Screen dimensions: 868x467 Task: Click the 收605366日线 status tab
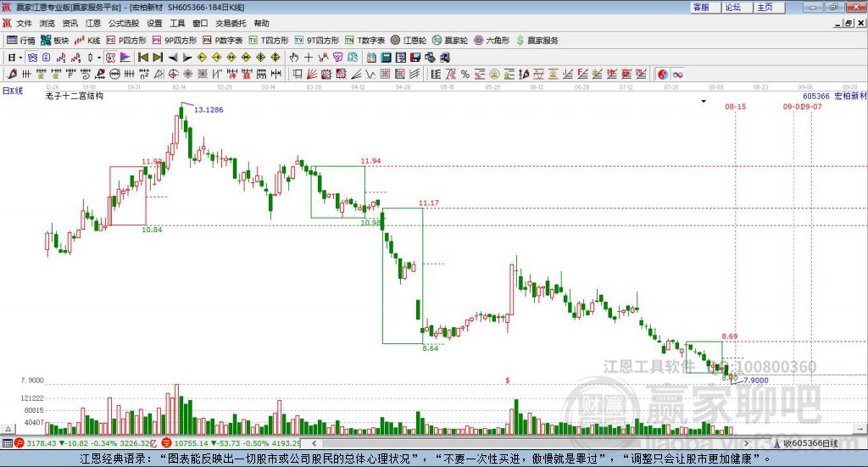point(805,443)
